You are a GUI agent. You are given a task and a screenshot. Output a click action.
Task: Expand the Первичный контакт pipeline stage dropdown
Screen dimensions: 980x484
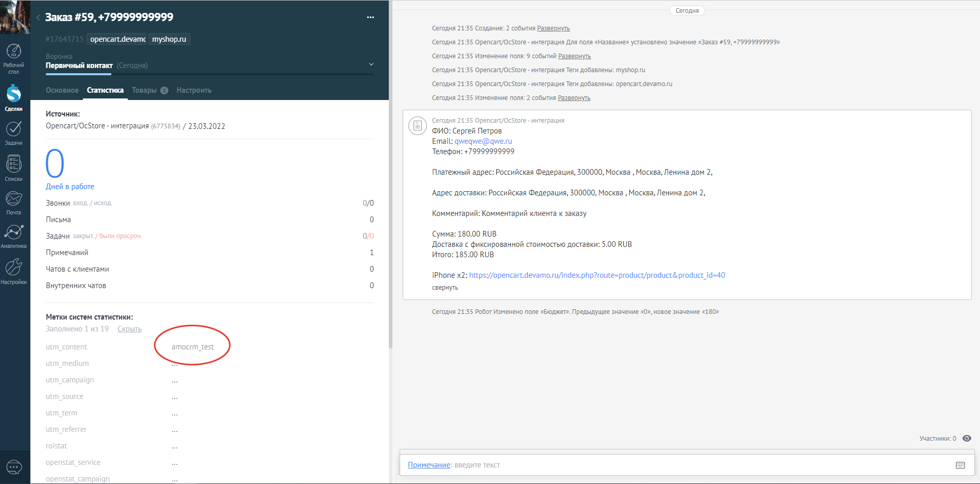(371, 65)
